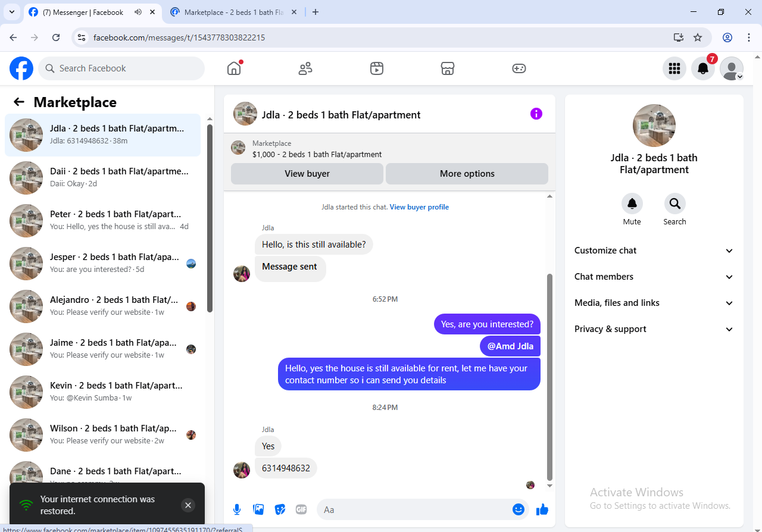Expand the Chat members section

[654, 277]
